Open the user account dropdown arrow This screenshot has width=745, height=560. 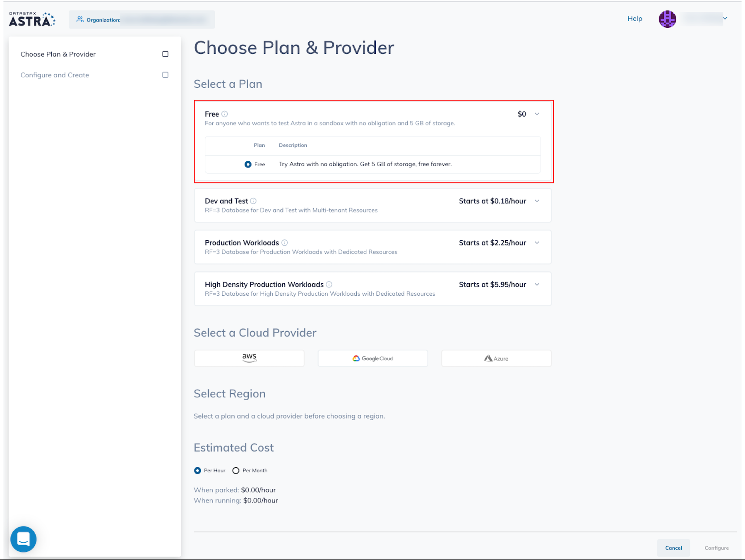point(725,18)
